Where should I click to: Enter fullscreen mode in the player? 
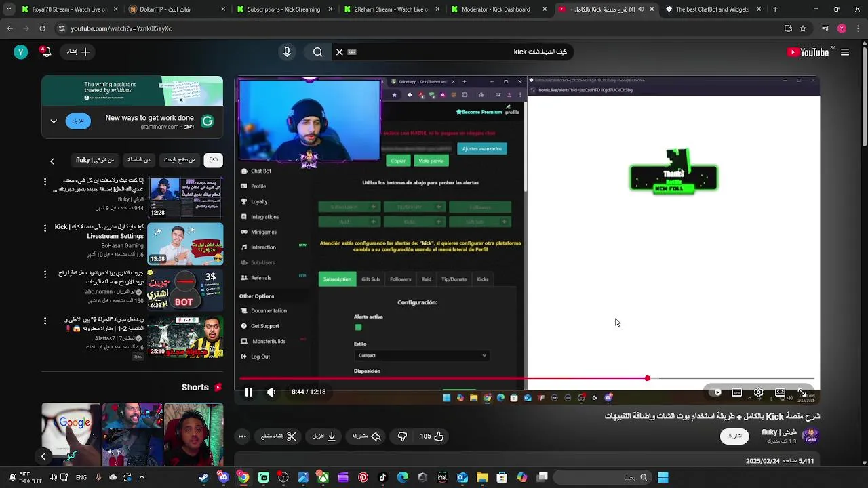click(802, 392)
